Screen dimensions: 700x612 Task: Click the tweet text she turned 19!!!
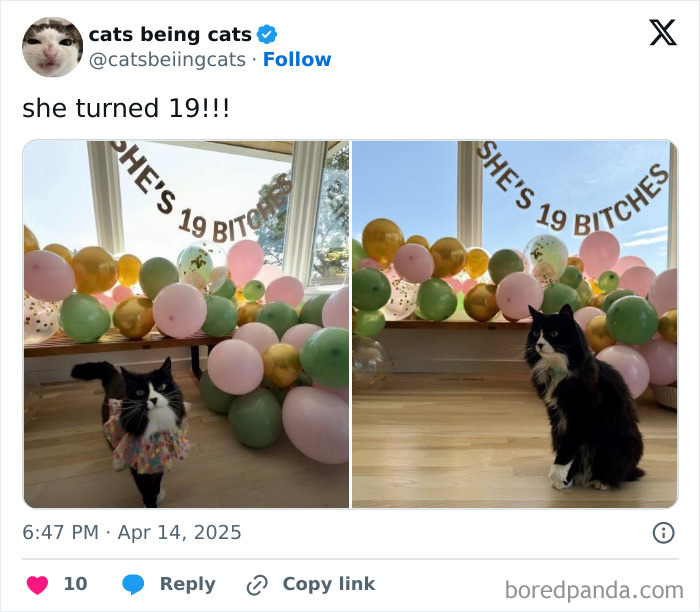(x=126, y=108)
